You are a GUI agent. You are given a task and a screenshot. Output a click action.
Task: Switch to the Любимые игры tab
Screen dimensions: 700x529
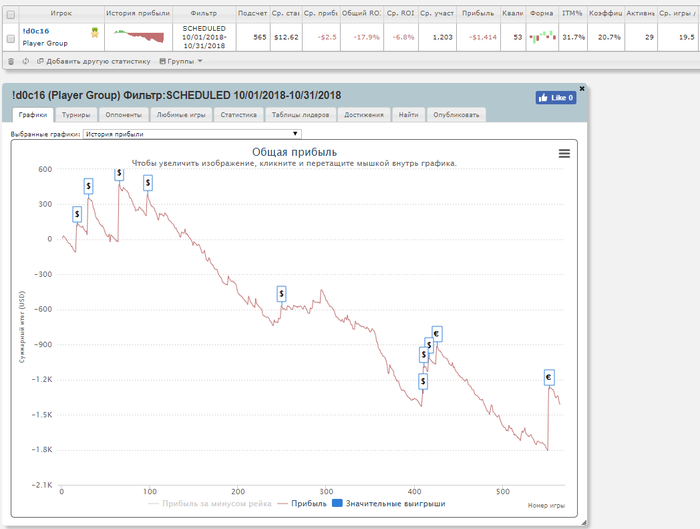181,115
